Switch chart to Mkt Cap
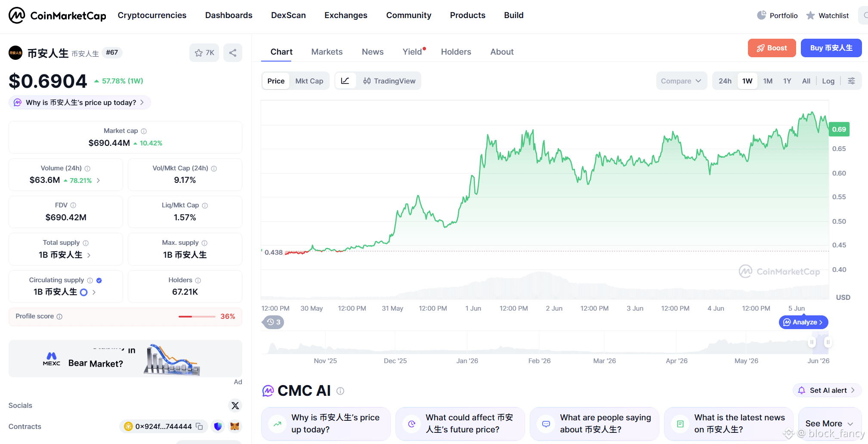Viewport: 868px width, 444px height. 309,81
